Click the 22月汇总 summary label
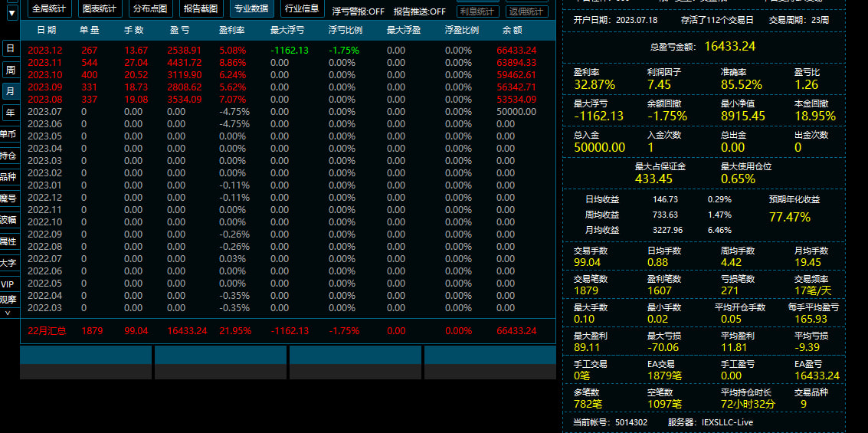 pyautogui.click(x=47, y=331)
